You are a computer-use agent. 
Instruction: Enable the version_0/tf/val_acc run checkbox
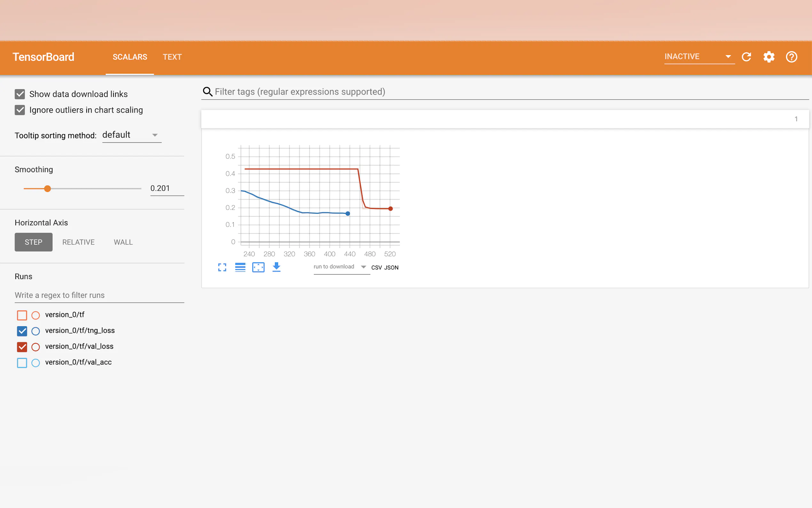22,362
